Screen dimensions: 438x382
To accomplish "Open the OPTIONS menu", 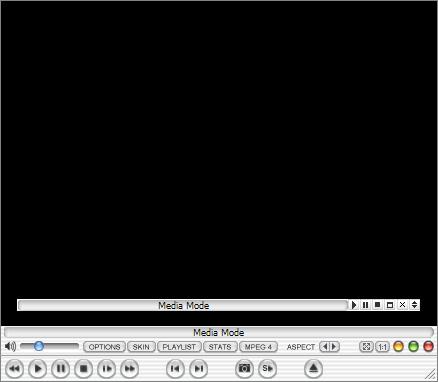I will click(x=104, y=347).
